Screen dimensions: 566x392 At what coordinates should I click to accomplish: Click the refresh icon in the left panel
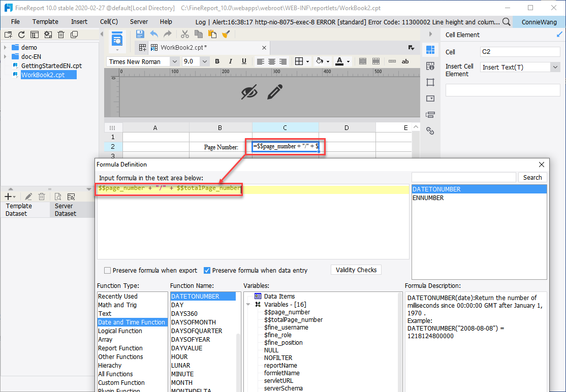pos(21,34)
